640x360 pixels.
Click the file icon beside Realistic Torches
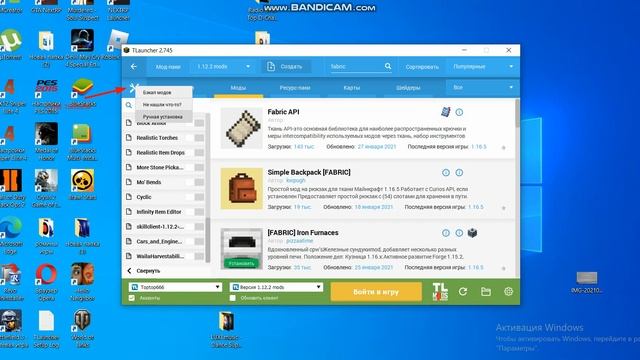[129, 138]
